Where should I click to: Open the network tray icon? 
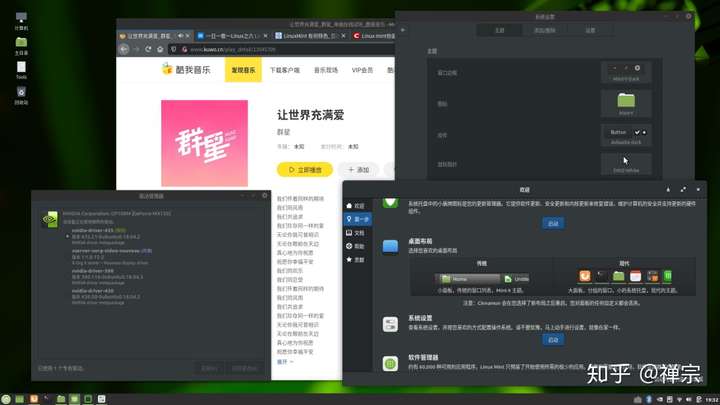[x=679, y=399]
